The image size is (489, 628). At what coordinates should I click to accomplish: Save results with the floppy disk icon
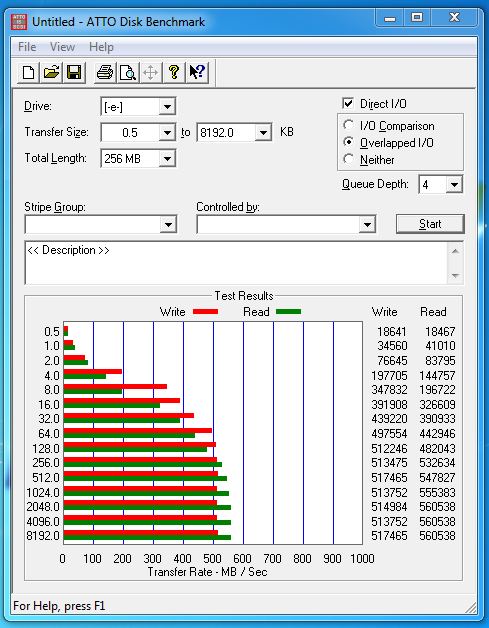tap(74, 72)
